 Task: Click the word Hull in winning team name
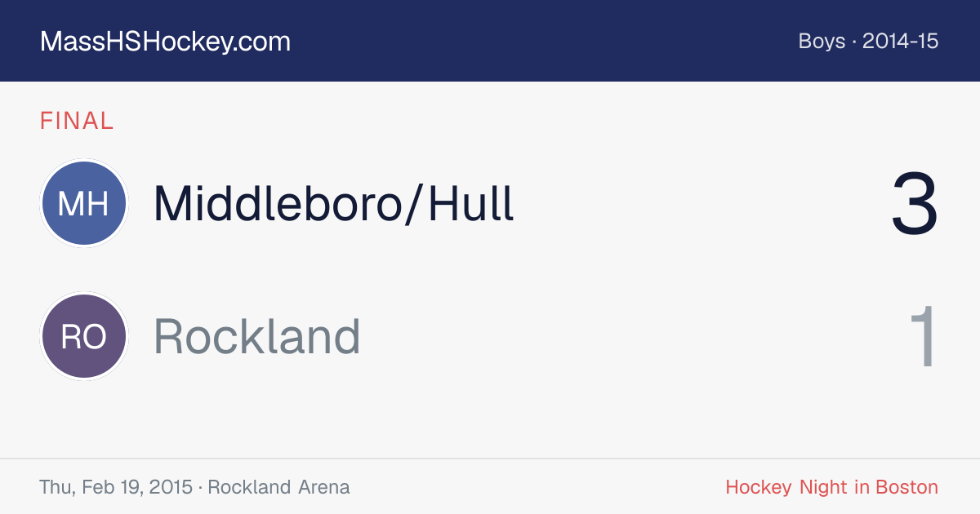[472, 203]
